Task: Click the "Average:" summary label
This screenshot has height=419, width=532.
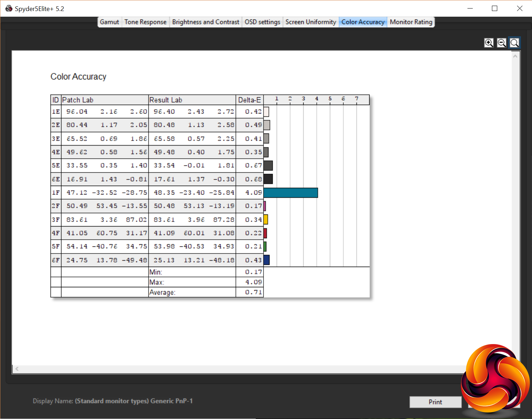Action: [162, 293]
